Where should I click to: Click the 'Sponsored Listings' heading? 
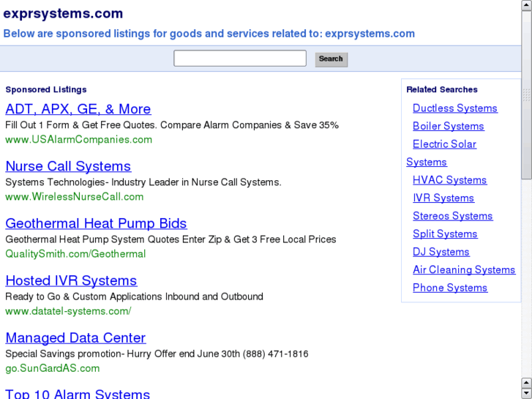pos(46,89)
